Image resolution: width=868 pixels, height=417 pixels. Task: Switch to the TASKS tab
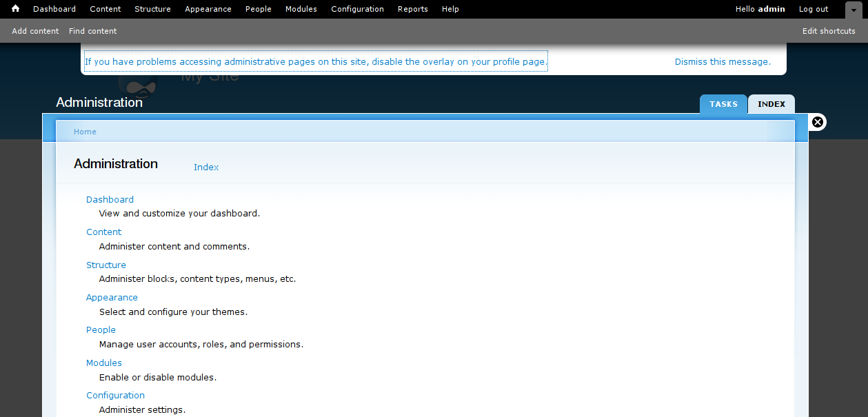pyautogui.click(x=724, y=104)
